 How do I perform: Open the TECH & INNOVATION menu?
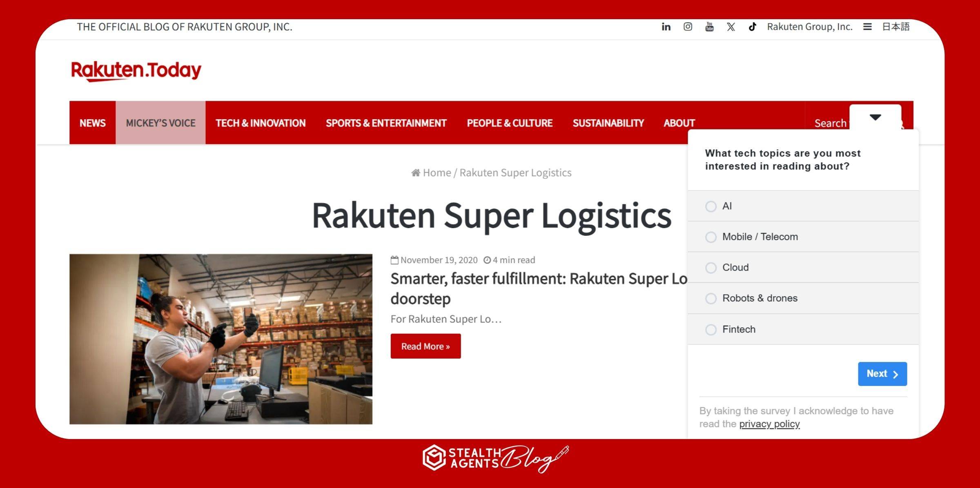point(261,123)
